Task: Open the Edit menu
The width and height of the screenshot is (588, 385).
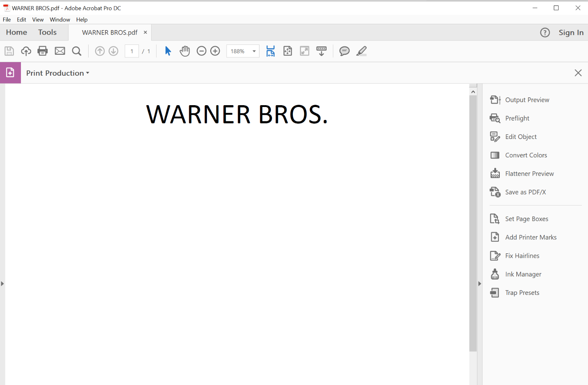Action: tap(22, 19)
